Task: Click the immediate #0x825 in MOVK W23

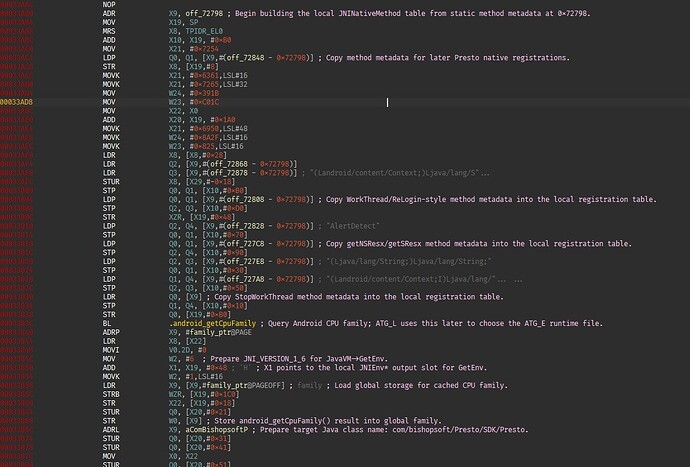Action: click(x=204, y=146)
